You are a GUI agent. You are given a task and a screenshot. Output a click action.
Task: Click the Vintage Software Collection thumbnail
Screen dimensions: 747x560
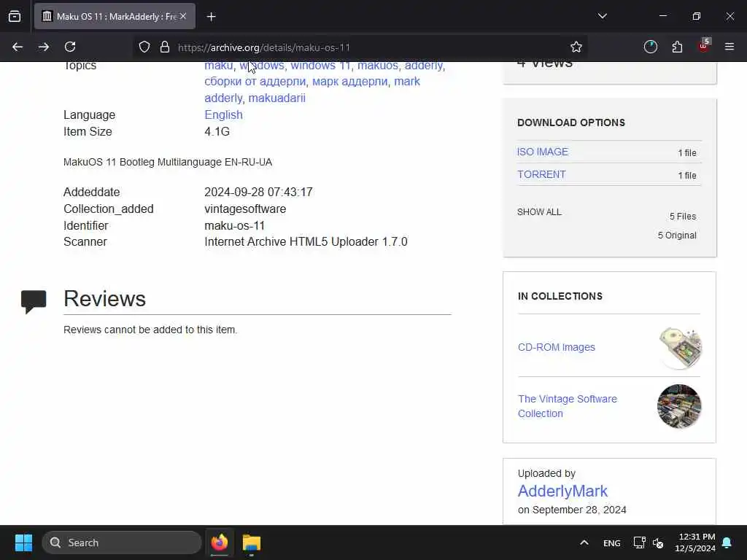(679, 406)
